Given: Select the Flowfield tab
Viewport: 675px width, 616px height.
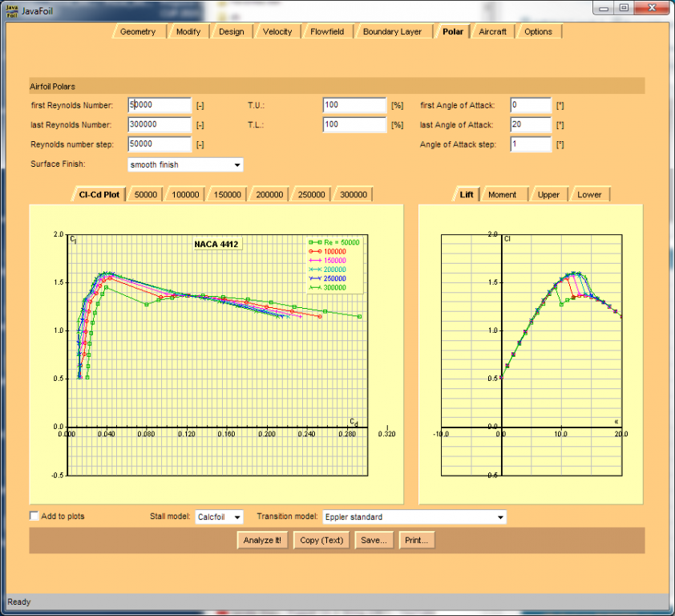Looking at the screenshot, I should (x=327, y=32).
